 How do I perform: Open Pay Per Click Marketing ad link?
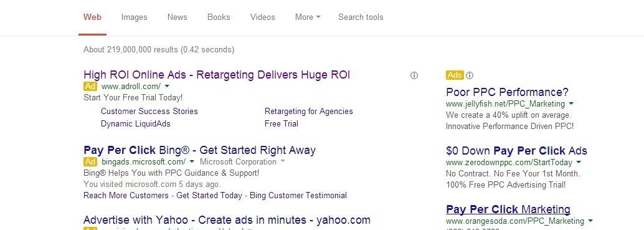click(x=508, y=209)
